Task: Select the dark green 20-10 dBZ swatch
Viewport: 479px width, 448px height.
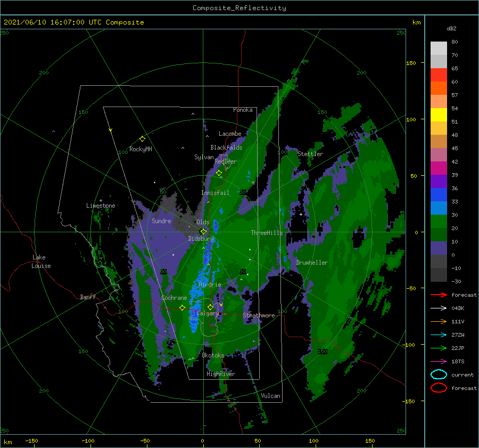Action: (x=439, y=235)
